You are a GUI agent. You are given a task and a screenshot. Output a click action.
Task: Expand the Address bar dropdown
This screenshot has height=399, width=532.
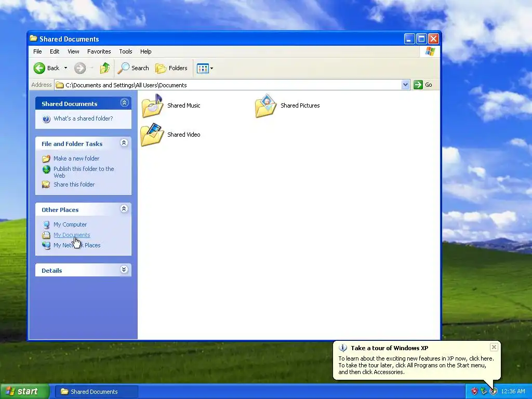[x=405, y=85]
